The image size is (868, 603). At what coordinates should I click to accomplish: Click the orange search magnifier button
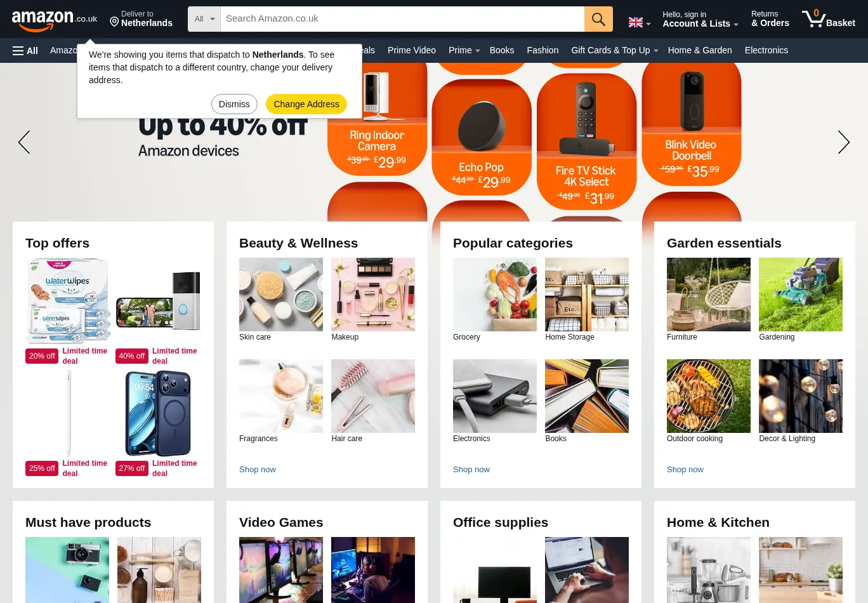tap(598, 19)
